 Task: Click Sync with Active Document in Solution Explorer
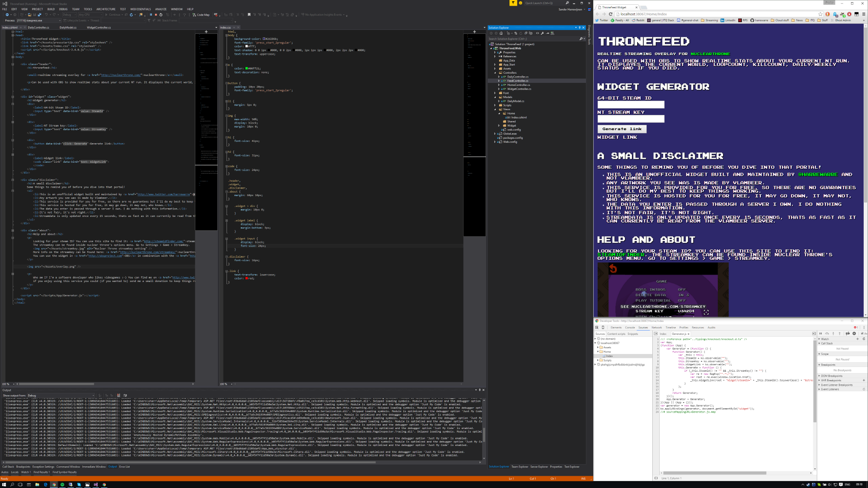[516, 33]
